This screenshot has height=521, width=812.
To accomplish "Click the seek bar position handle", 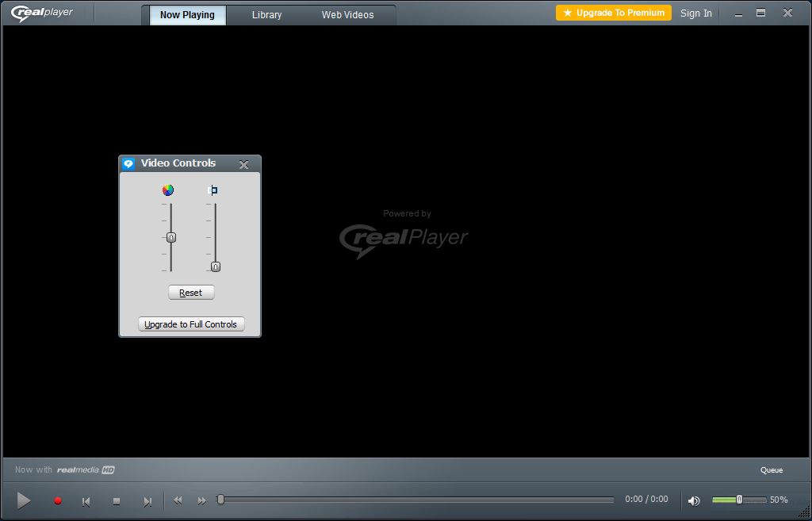I will point(220,500).
